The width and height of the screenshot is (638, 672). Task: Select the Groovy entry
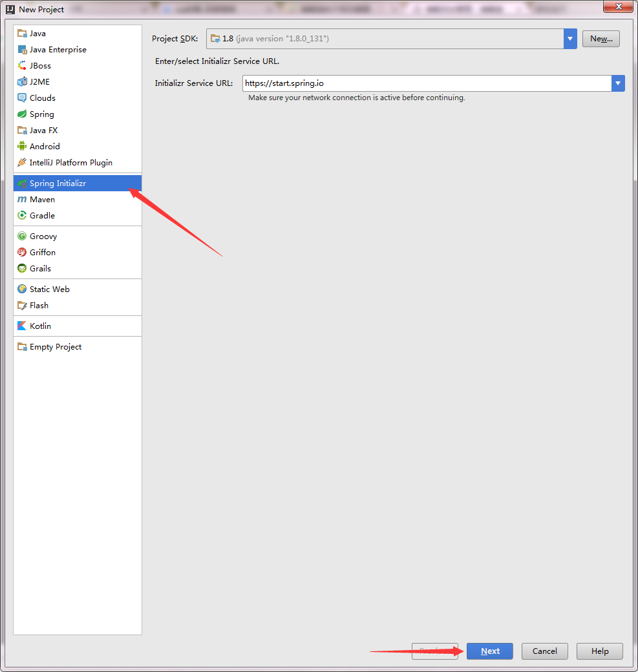pyautogui.click(x=78, y=236)
